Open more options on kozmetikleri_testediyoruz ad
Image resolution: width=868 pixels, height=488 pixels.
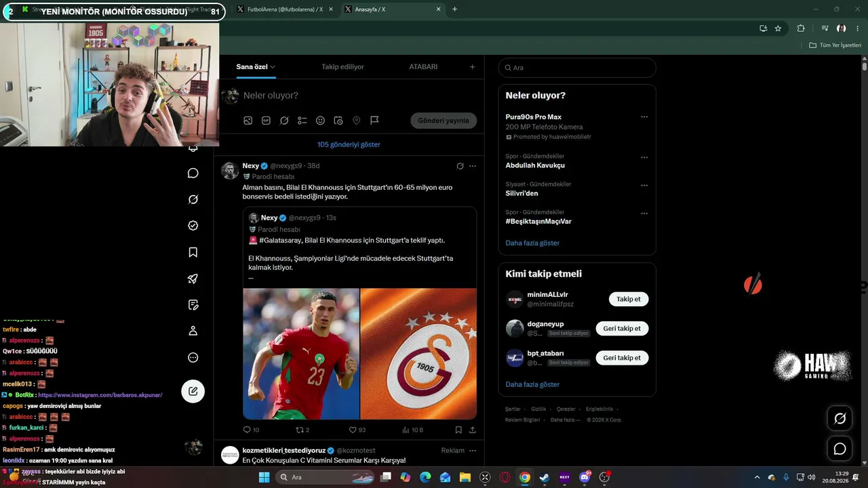(x=473, y=451)
